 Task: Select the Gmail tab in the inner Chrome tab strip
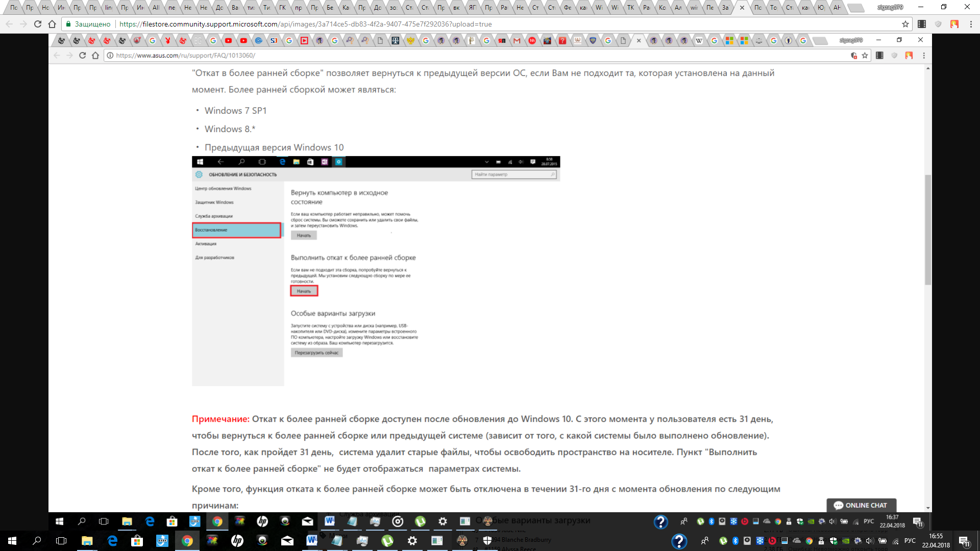(x=517, y=41)
